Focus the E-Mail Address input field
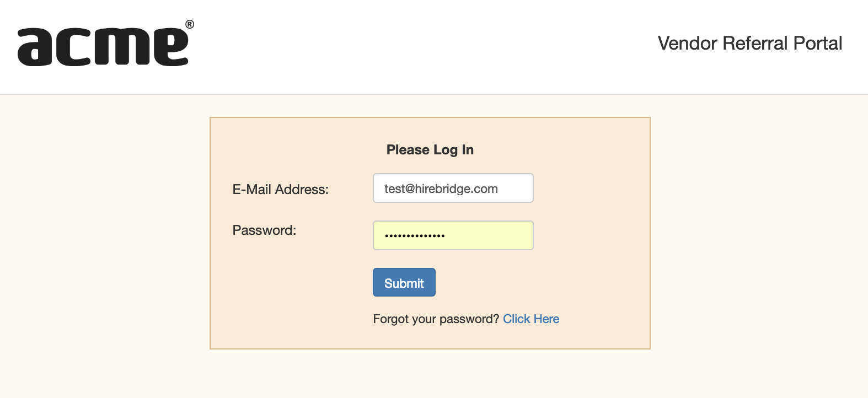868x398 pixels. tap(453, 189)
